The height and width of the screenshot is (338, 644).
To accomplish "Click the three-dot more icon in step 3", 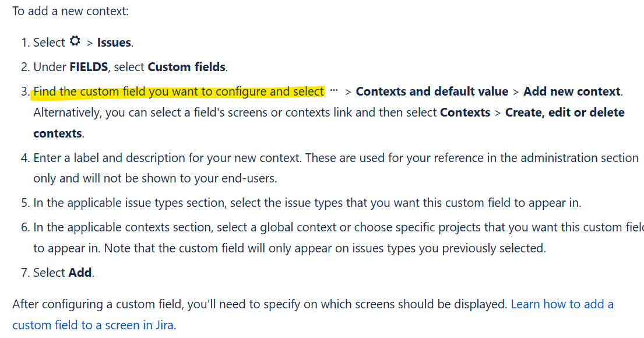I will pyautogui.click(x=334, y=90).
